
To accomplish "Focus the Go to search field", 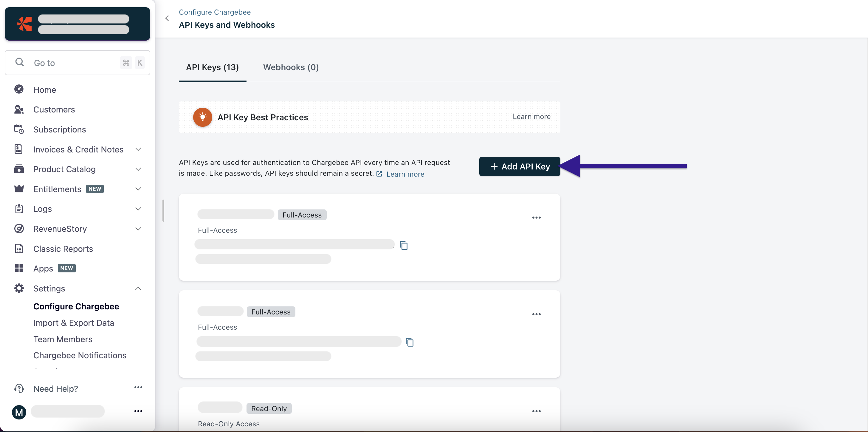I will (x=77, y=63).
